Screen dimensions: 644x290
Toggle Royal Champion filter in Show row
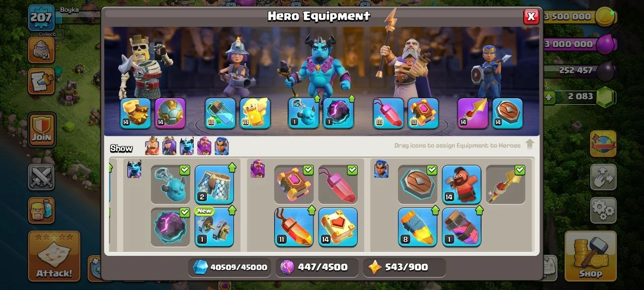pyautogui.click(x=222, y=146)
